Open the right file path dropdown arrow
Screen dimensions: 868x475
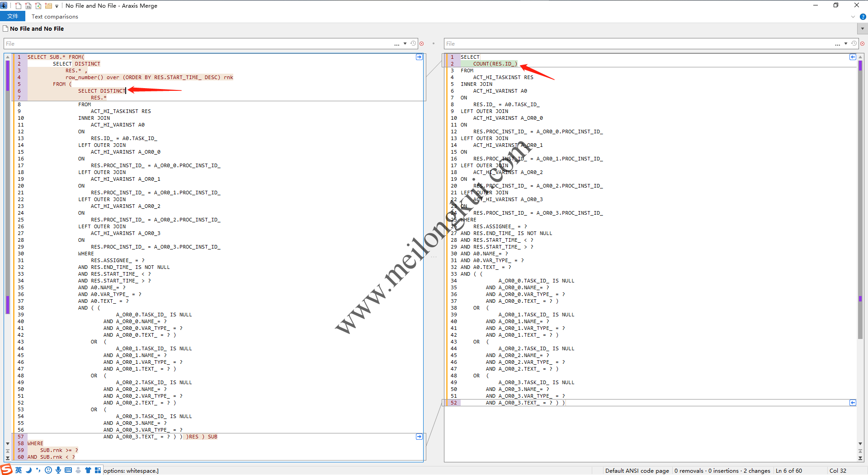pyautogui.click(x=846, y=43)
